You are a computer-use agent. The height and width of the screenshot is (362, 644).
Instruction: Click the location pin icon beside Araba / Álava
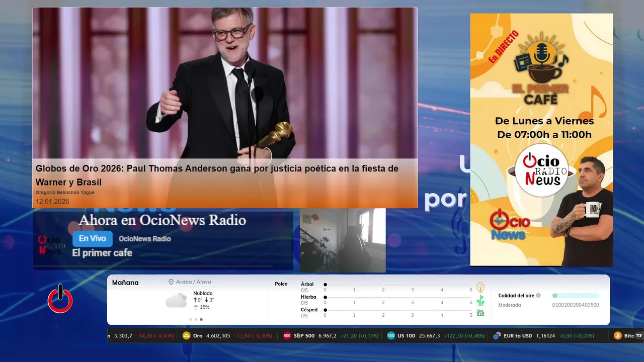171,282
